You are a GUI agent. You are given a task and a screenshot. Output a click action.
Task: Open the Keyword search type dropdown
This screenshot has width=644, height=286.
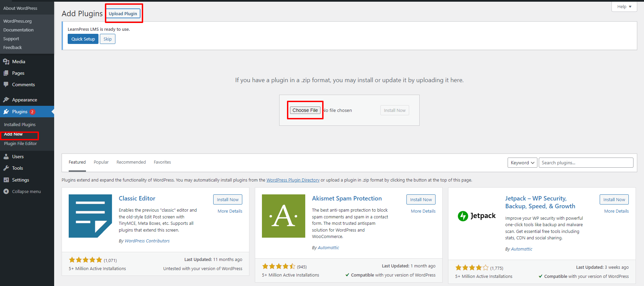[522, 163]
